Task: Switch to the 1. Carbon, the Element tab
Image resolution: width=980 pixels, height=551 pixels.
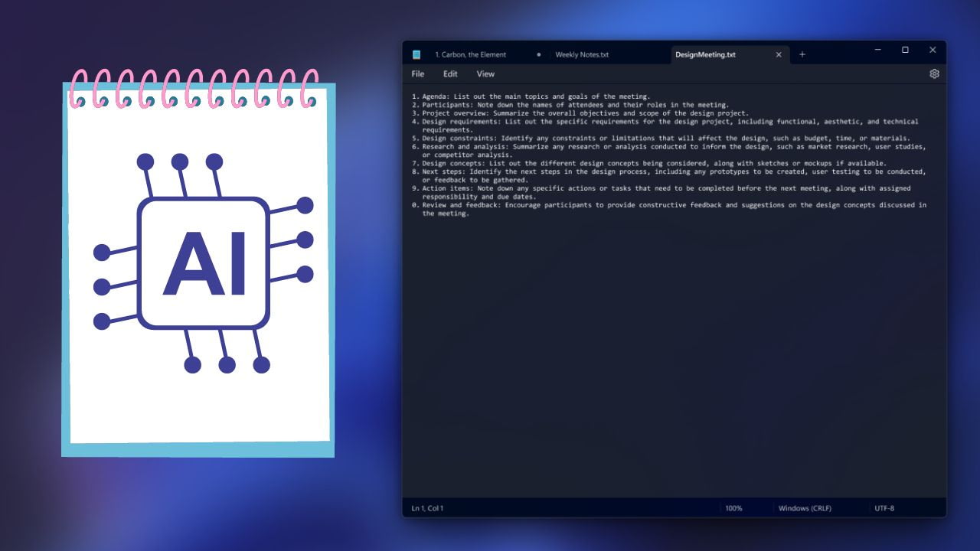Action: click(x=471, y=54)
